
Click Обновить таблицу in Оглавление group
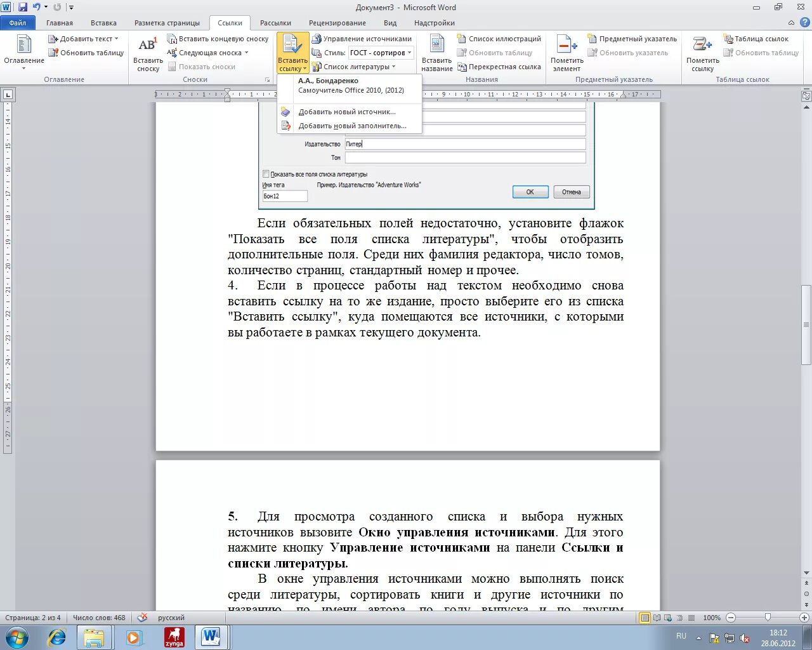click(x=86, y=53)
